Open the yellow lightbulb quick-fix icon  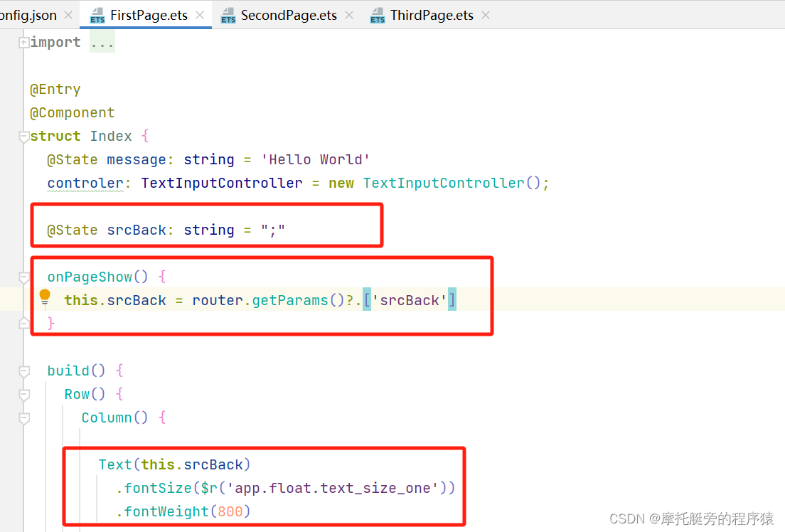pos(45,297)
